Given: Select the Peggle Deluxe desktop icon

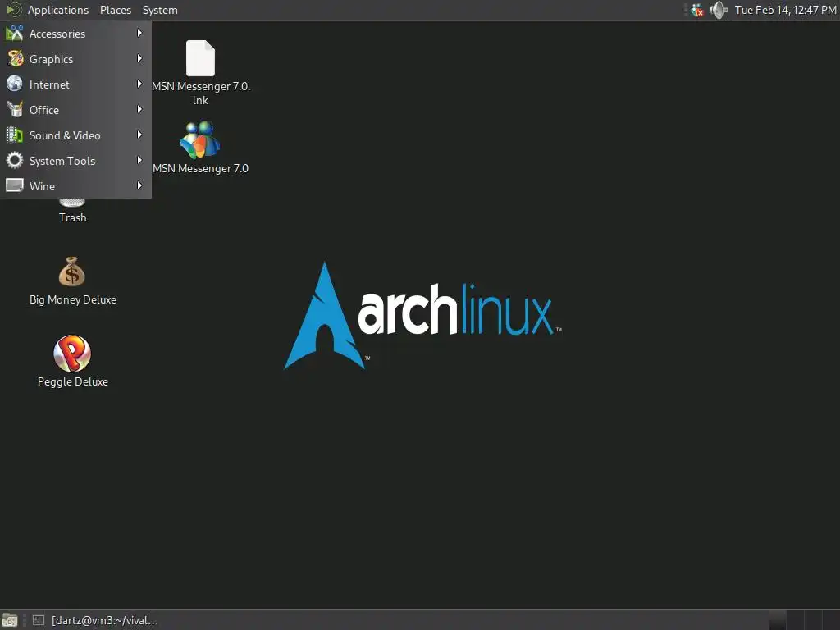Looking at the screenshot, I should pos(72,354).
